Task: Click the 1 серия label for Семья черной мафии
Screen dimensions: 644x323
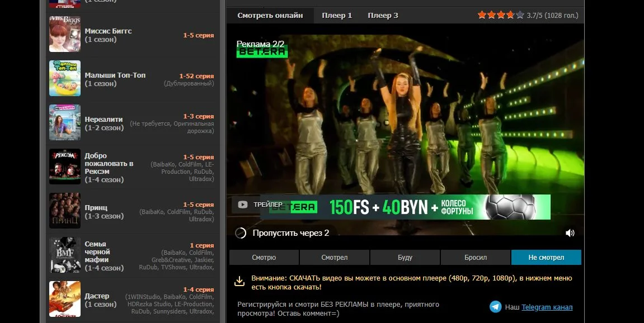Action: pyautogui.click(x=201, y=245)
